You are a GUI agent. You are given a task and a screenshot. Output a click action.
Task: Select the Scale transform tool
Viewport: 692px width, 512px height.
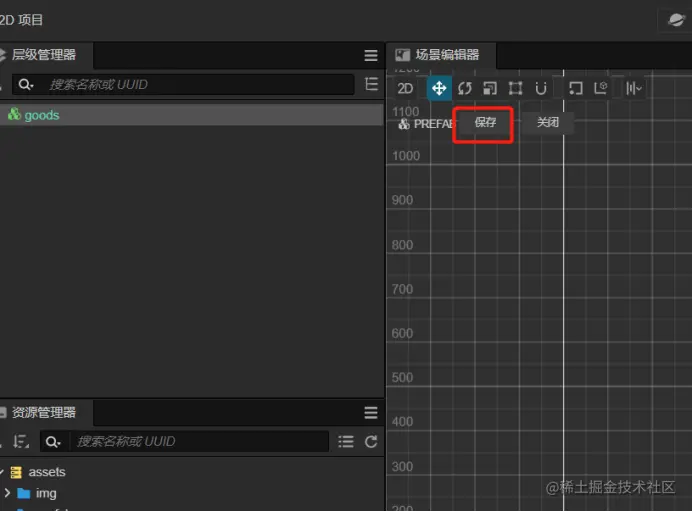tap(490, 89)
